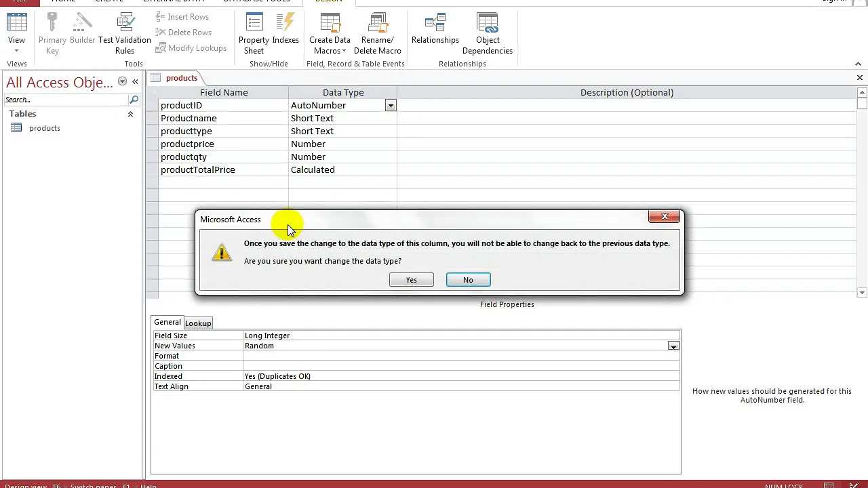Image resolution: width=868 pixels, height=488 pixels.
Task: Close the products table tab
Action: click(x=859, y=77)
